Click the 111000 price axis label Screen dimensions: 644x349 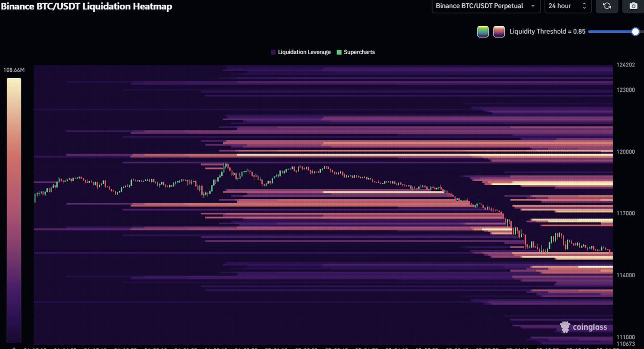tap(625, 337)
